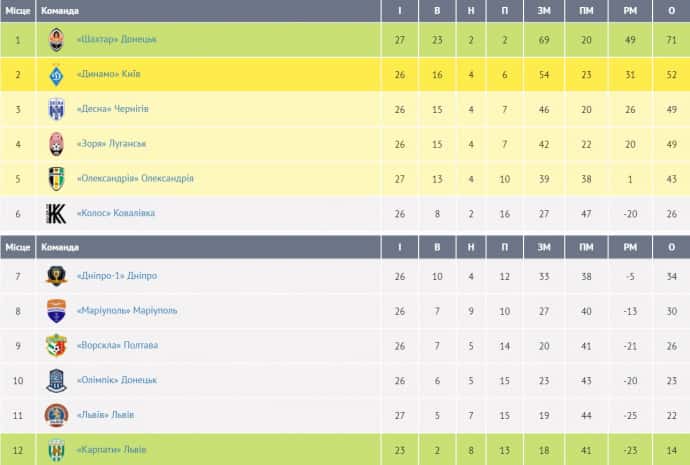
Task: Open the «Львів» Львів team link
Action: [105, 415]
